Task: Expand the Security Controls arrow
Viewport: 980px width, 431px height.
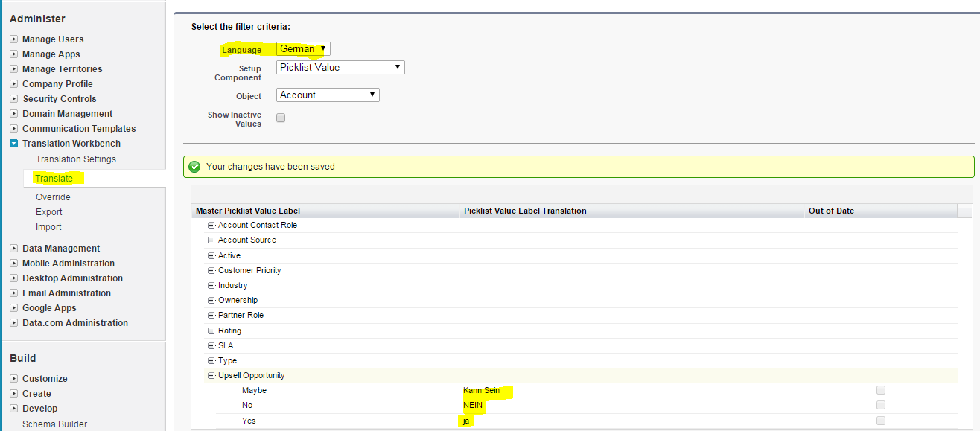Action: point(14,99)
